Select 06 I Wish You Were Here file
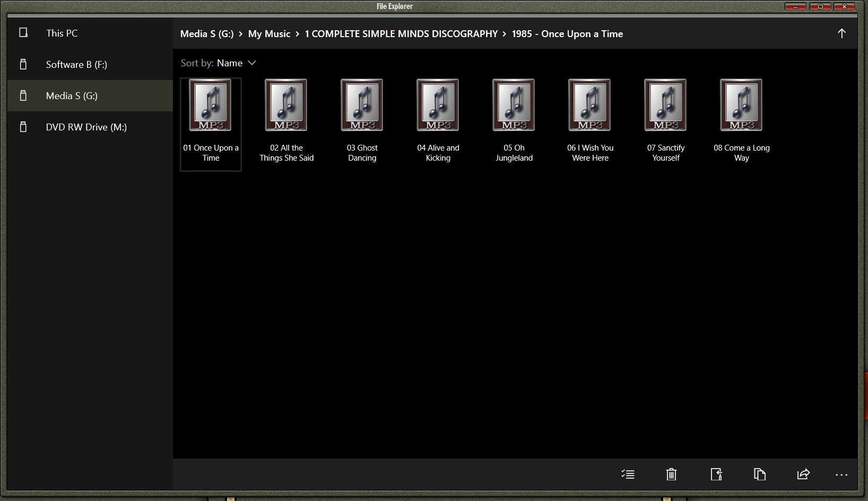Screen dimensions: 868x501 (590, 124)
